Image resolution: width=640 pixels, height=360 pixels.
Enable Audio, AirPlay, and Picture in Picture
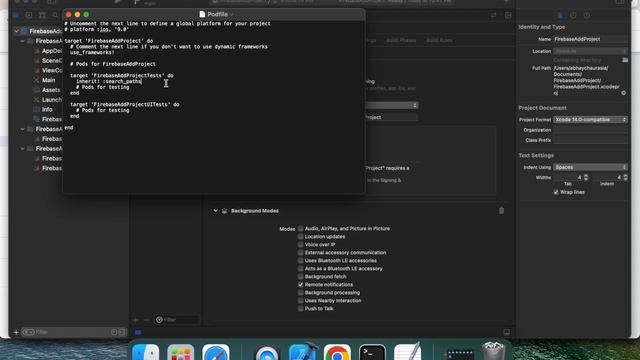click(x=301, y=229)
